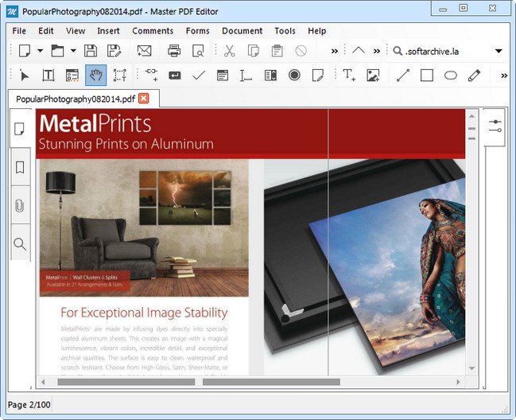Screen dimensions: 516x420
Task: Close the PopularPhotography082014.pdf tab
Action: point(144,99)
